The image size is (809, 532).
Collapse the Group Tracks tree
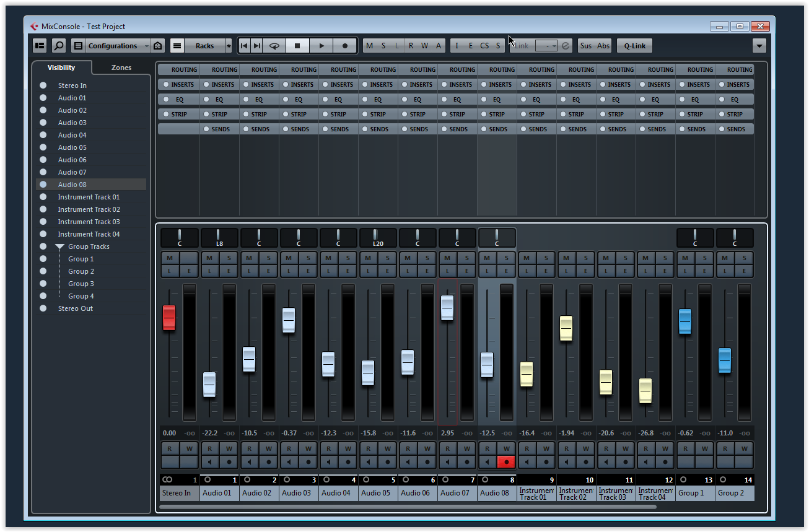click(59, 246)
